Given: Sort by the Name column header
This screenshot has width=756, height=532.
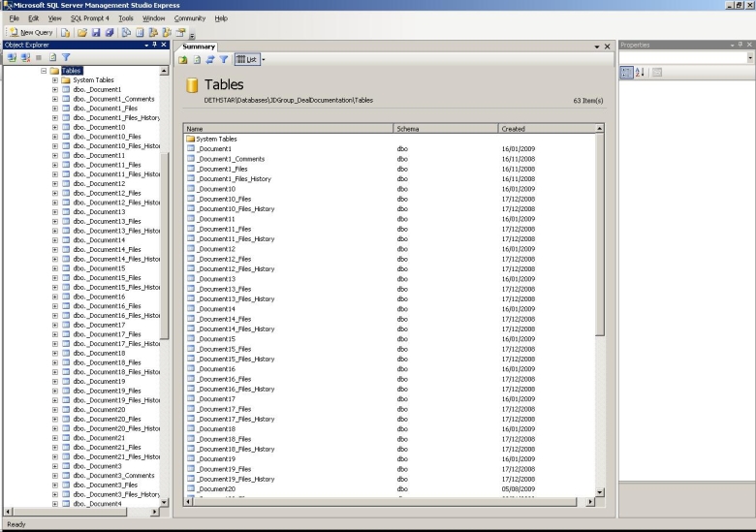Looking at the screenshot, I should pos(288,129).
